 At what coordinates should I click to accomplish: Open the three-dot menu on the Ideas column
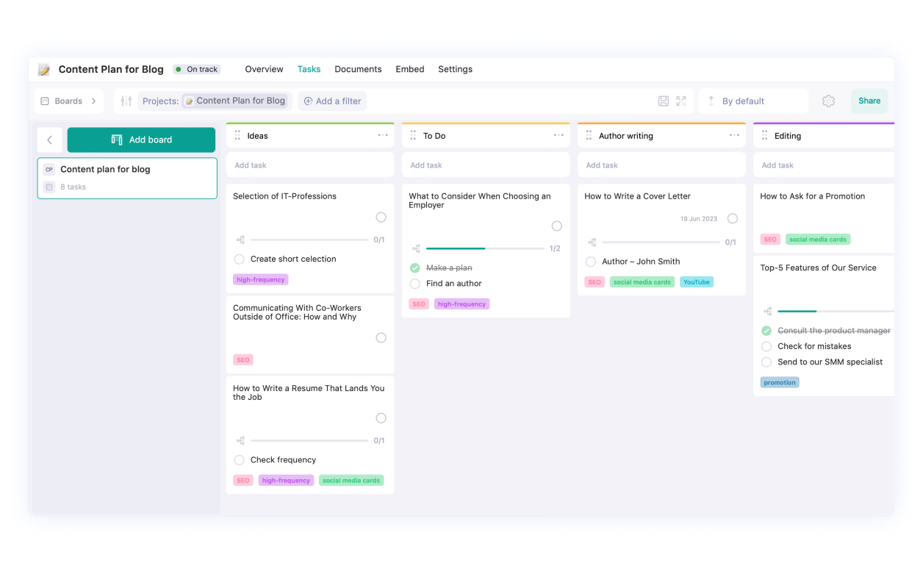click(382, 135)
